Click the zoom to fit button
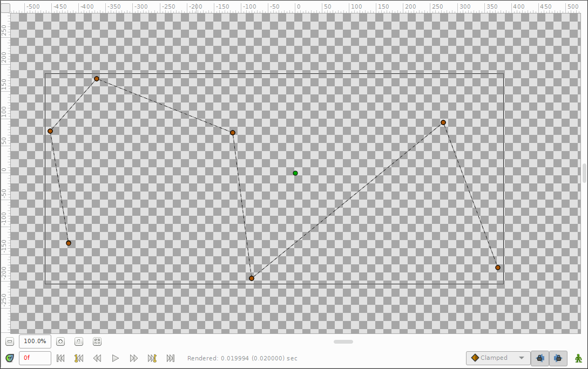 tap(97, 341)
